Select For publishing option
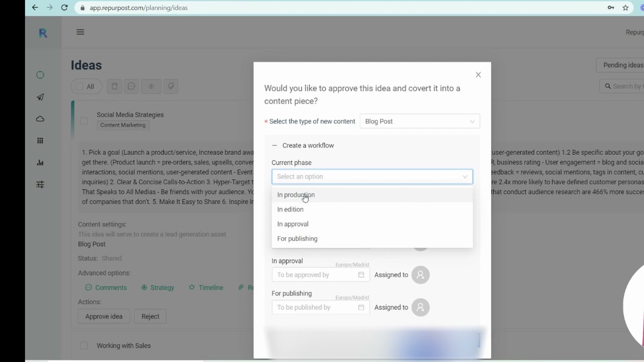Viewport: 644px width, 362px height. (372, 239)
